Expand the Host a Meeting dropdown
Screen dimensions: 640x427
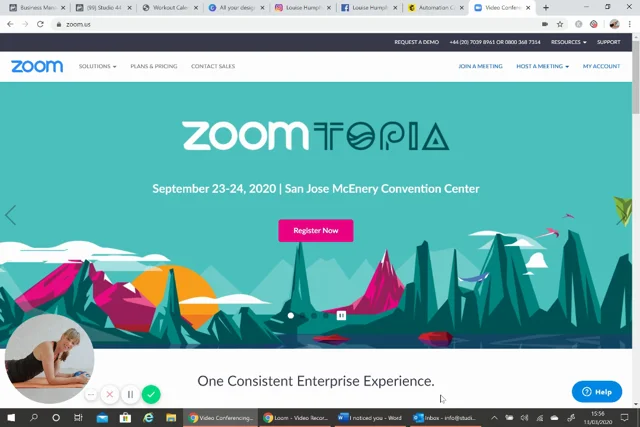[x=542, y=66]
